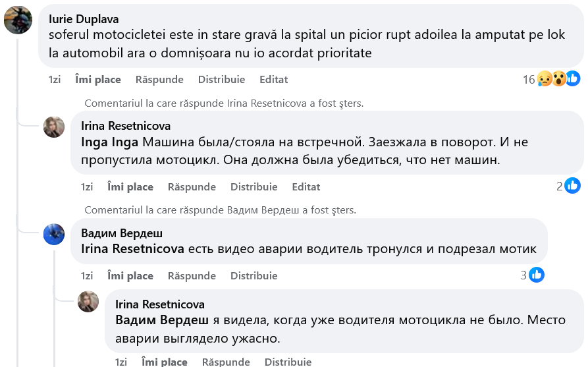
Task: Click Вадим Вердеш's profile picture
Action: coord(54,235)
